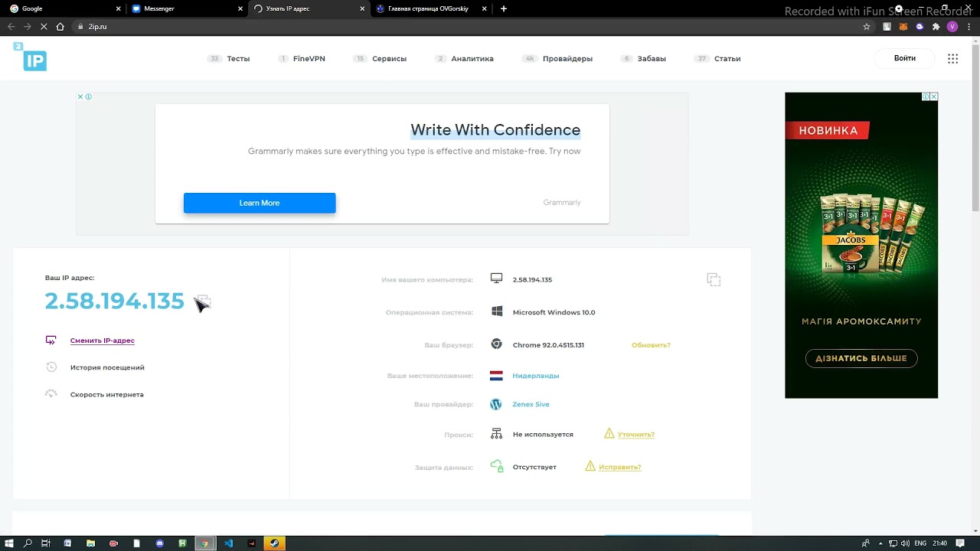Screen dimensions: 980x551
Task: Open Visual Studio Code from the taskbar
Action: [x=228, y=543]
